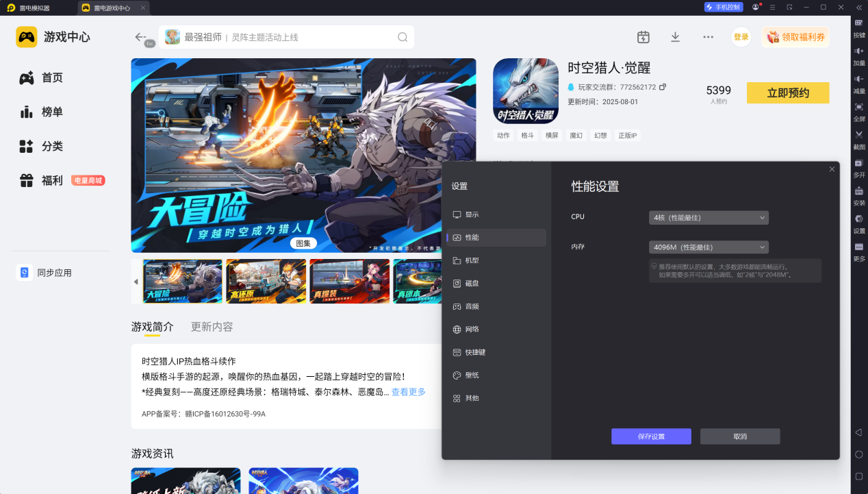Switch to the 更新内容 tab

[212, 327]
